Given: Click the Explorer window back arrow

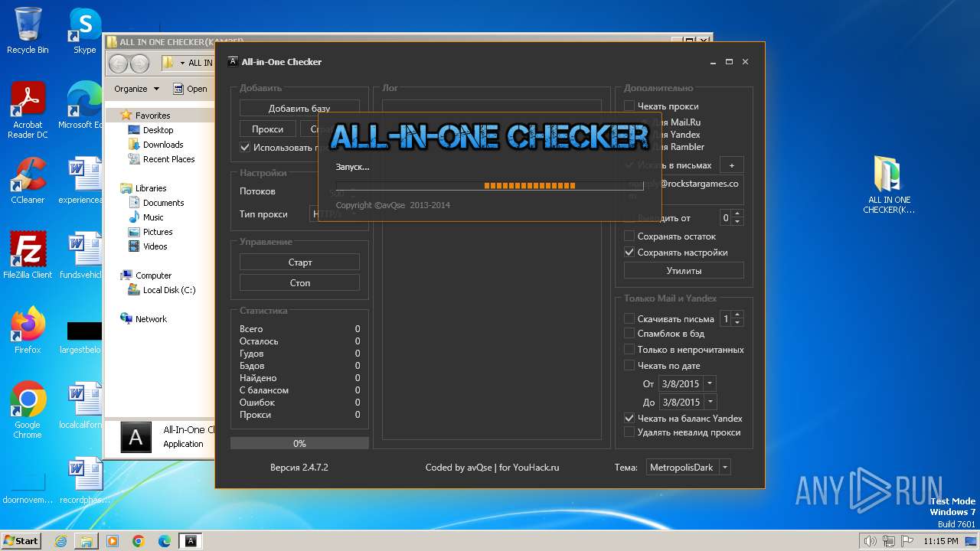Looking at the screenshot, I should 119,63.
